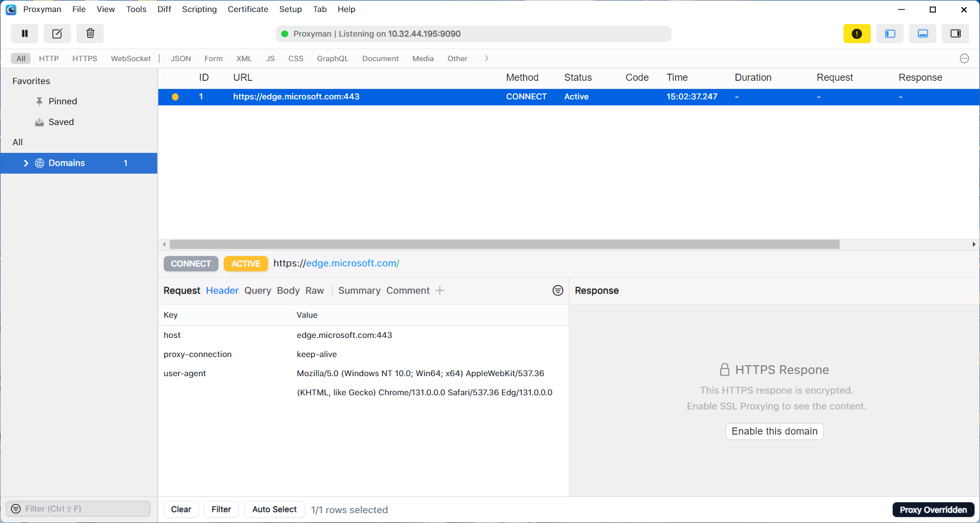
Task: Clear session with the trash icon
Action: pyautogui.click(x=90, y=33)
